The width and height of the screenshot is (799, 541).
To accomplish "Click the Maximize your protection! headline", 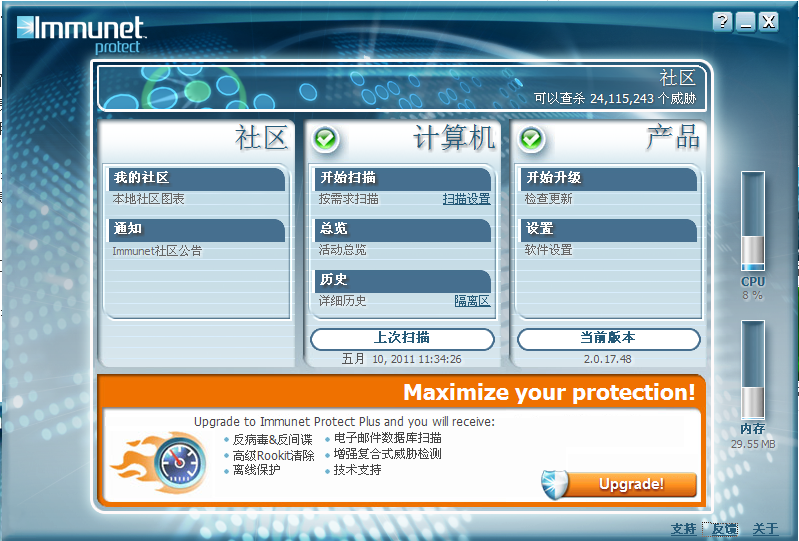I will coord(549,392).
